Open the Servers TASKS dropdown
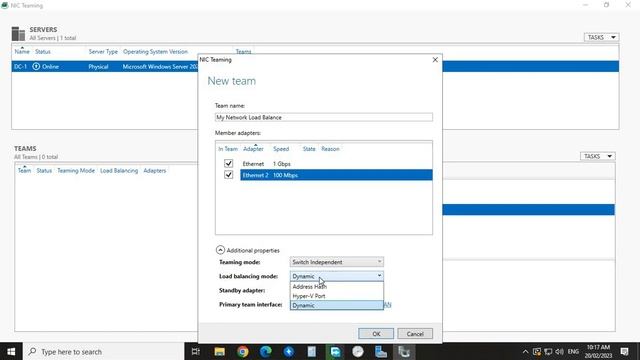The width and height of the screenshot is (640, 360). [601, 37]
